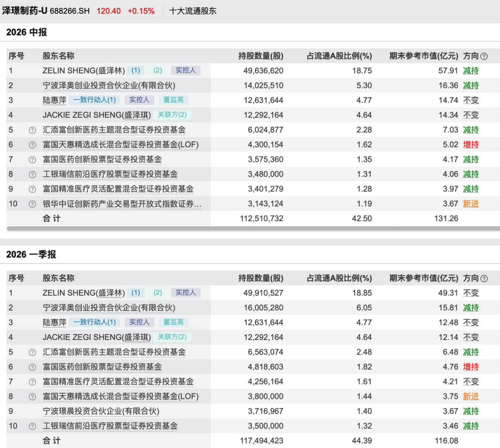Open 盛泽琪 name link in 2026 中报
500x448 pixels.
[x=136, y=115]
